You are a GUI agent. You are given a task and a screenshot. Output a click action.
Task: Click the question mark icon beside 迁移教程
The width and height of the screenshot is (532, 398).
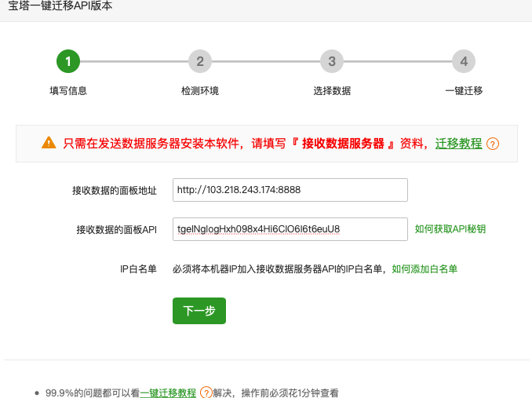coord(493,144)
